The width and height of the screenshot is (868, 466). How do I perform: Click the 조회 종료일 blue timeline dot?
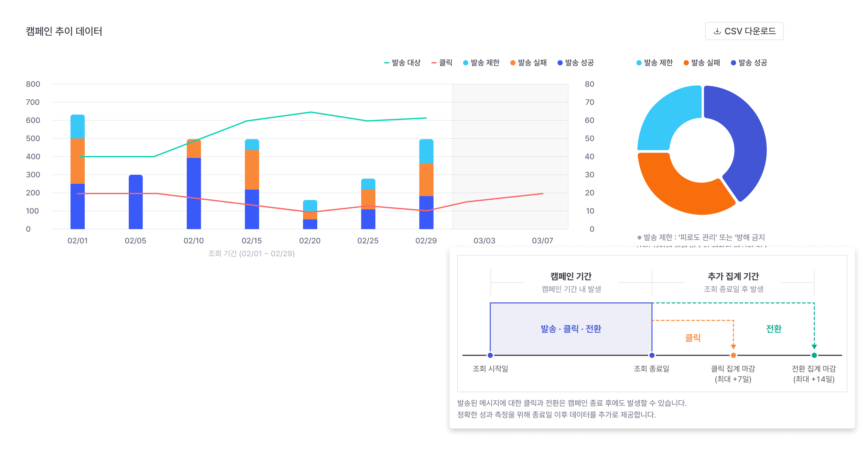652,355
